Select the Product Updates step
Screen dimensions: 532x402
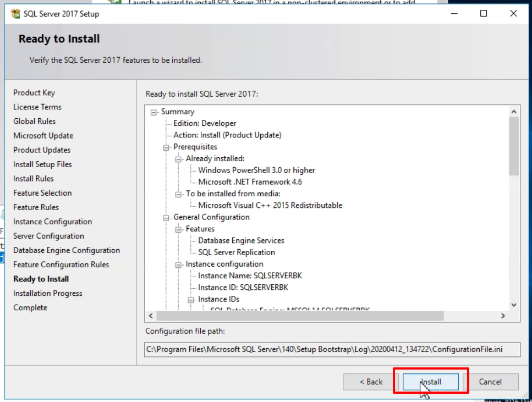(42, 150)
